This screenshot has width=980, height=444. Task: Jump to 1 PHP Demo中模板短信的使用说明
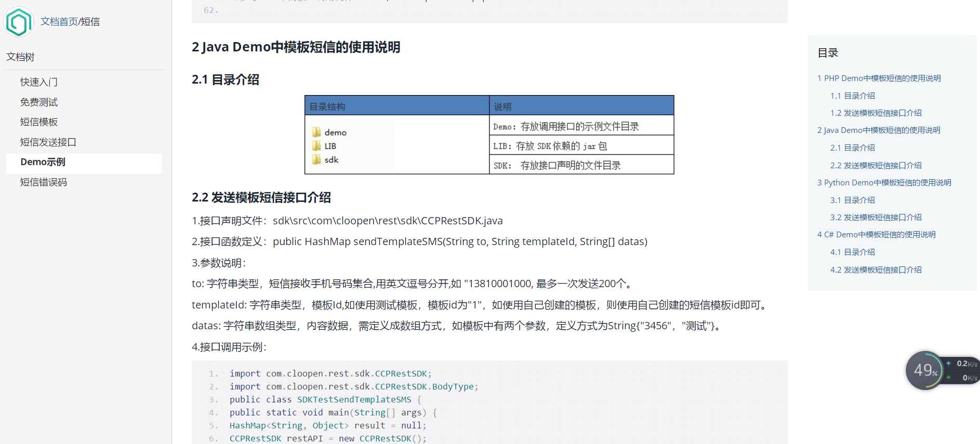(879, 78)
